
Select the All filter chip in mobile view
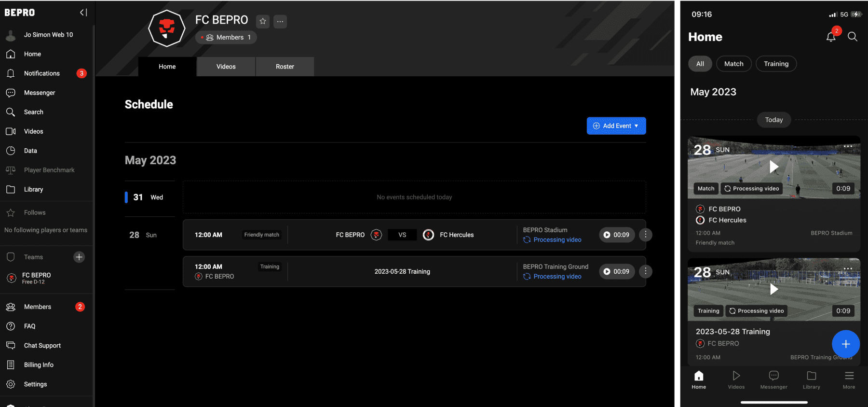tap(700, 64)
